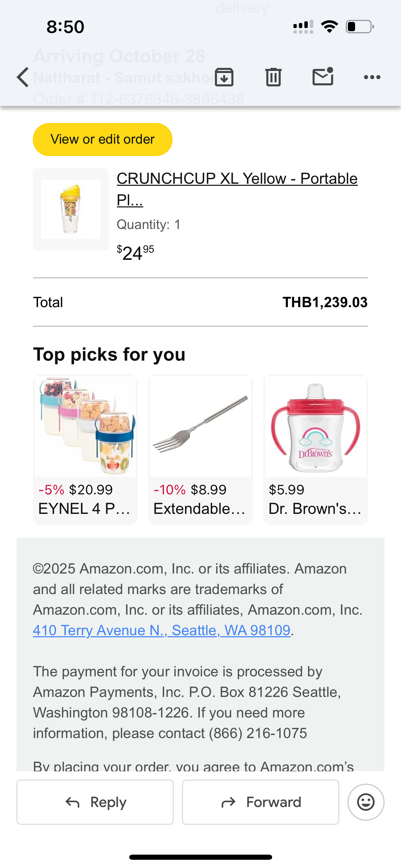The image size is (401, 868).
Task: Forward this email
Action: [x=260, y=802]
